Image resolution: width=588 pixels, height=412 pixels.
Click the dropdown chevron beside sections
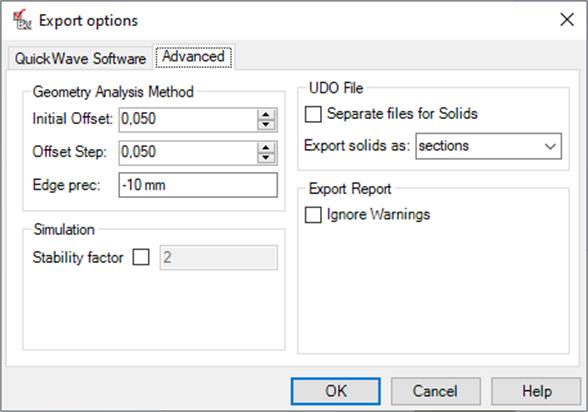tap(550, 146)
